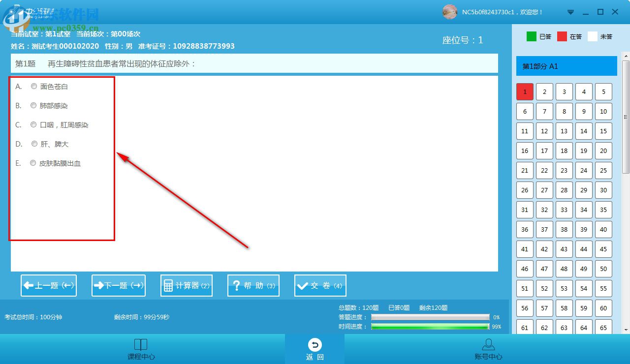
Task: Jump to question 1 in grid
Action: [x=525, y=91]
